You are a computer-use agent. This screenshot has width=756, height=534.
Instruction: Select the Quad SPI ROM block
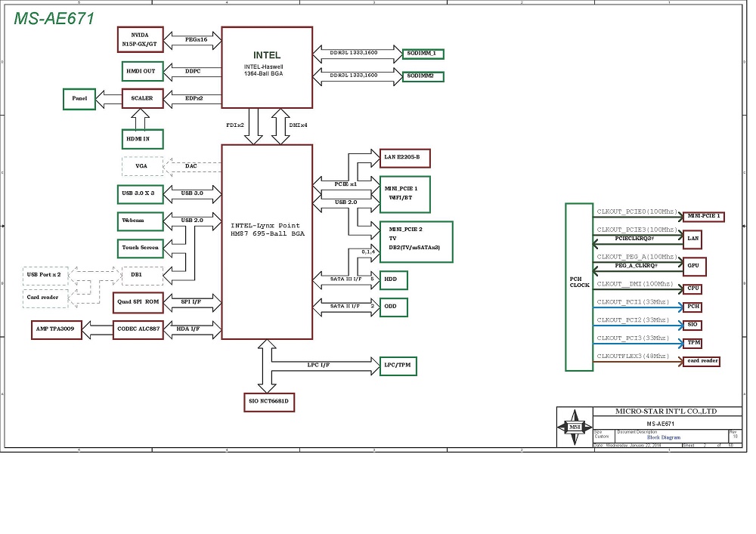tap(138, 302)
